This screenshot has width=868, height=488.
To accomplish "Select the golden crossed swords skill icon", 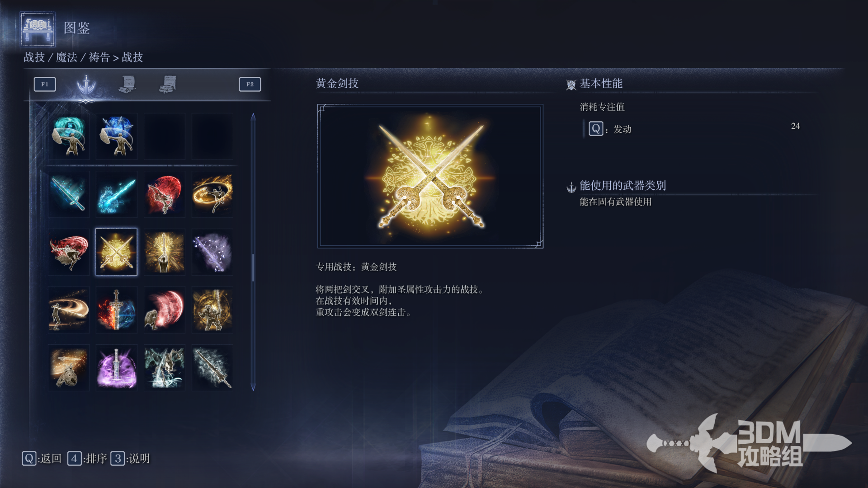I will (x=116, y=252).
